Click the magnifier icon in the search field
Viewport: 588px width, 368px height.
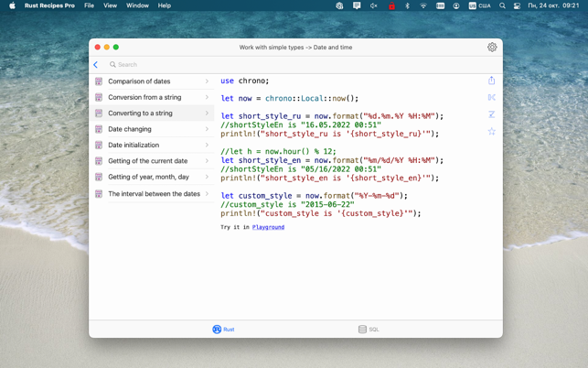tap(112, 65)
